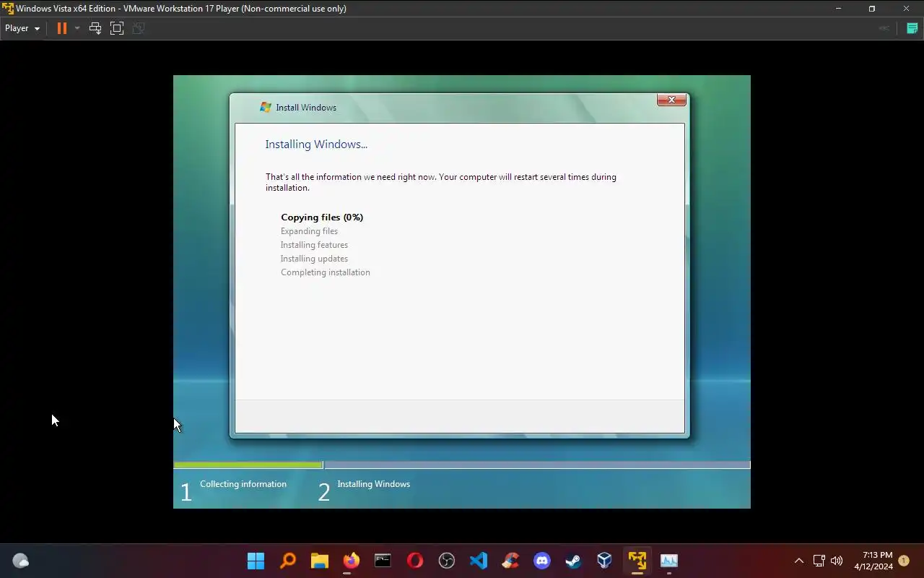Open File Explorer from the taskbar

coord(319,561)
